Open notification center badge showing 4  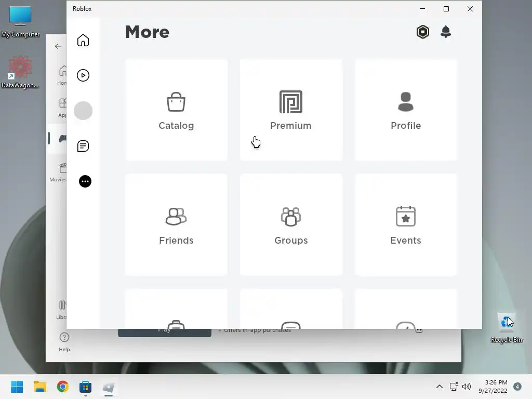coord(517,387)
